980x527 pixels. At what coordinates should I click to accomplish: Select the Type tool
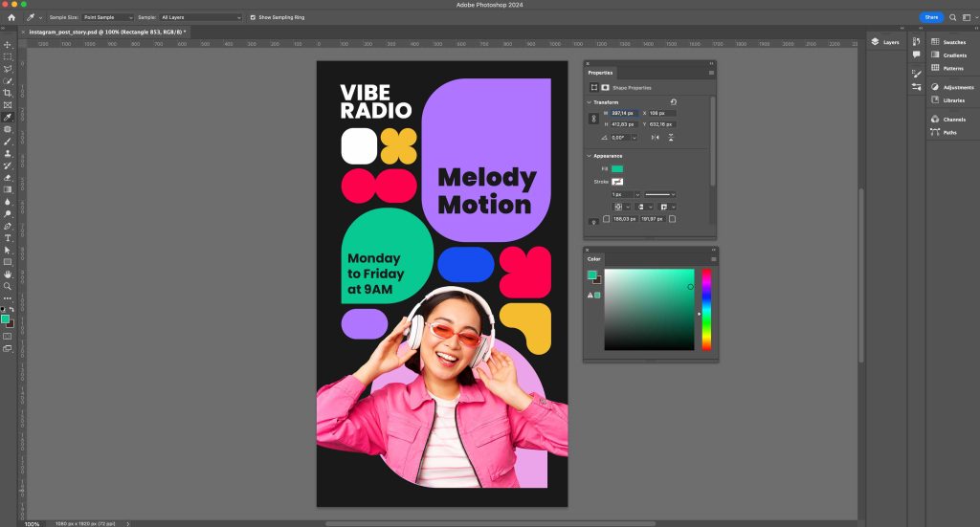pyautogui.click(x=8, y=237)
